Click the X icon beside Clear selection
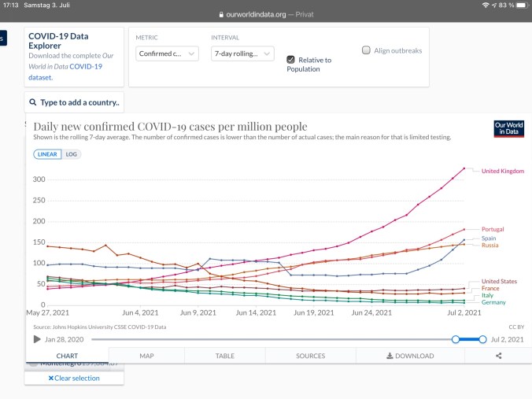Viewport: 532px width, 399px height. point(52,378)
